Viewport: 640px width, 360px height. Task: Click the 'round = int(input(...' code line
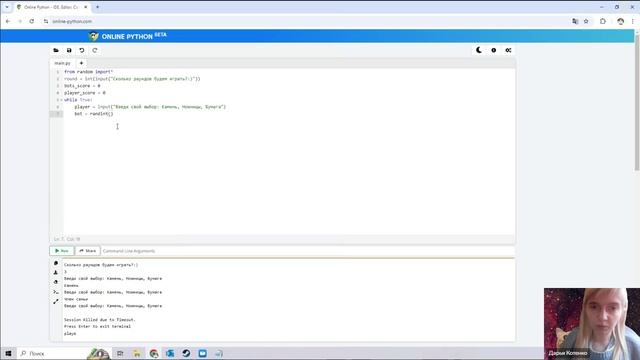pos(132,79)
